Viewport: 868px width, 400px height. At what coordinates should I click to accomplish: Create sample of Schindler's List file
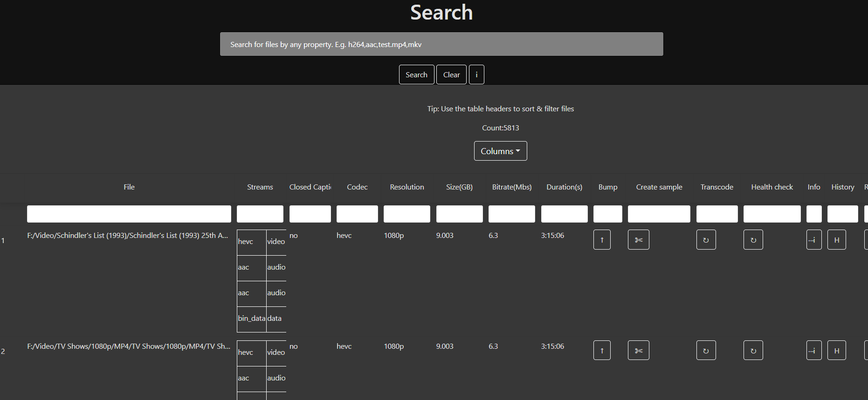[x=638, y=240]
